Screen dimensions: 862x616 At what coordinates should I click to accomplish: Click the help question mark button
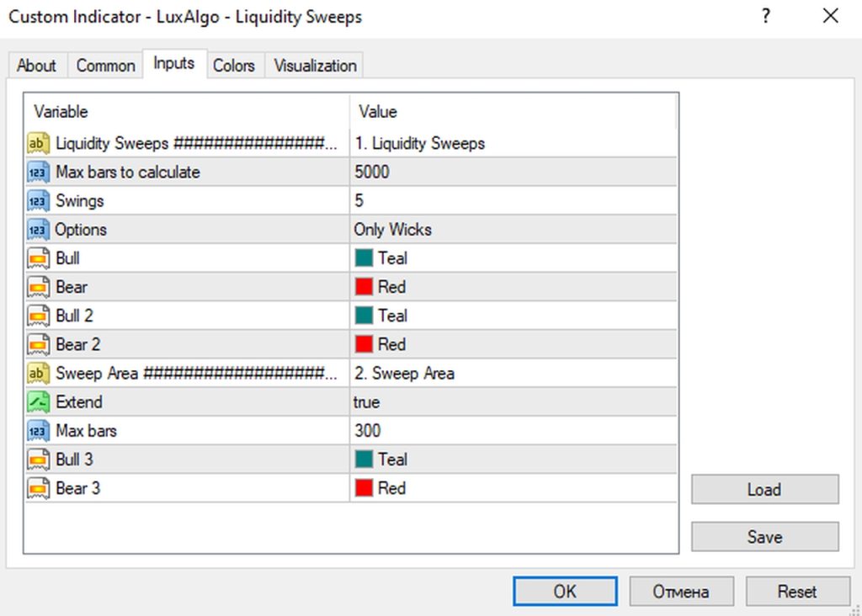click(x=766, y=16)
